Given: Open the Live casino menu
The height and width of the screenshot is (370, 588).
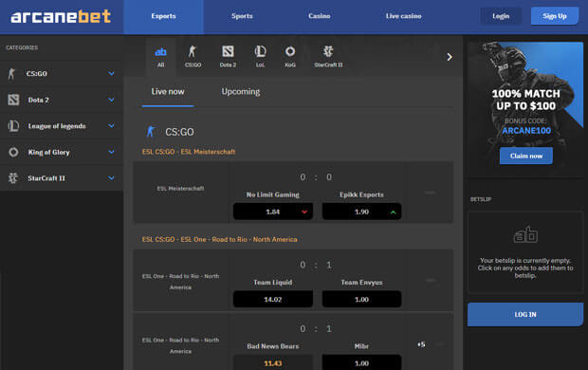Looking at the screenshot, I should (x=403, y=16).
